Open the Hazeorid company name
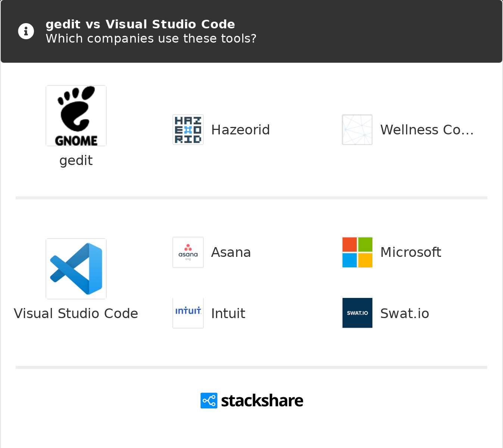This screenshot has width=503, height=448. point(240,130)
